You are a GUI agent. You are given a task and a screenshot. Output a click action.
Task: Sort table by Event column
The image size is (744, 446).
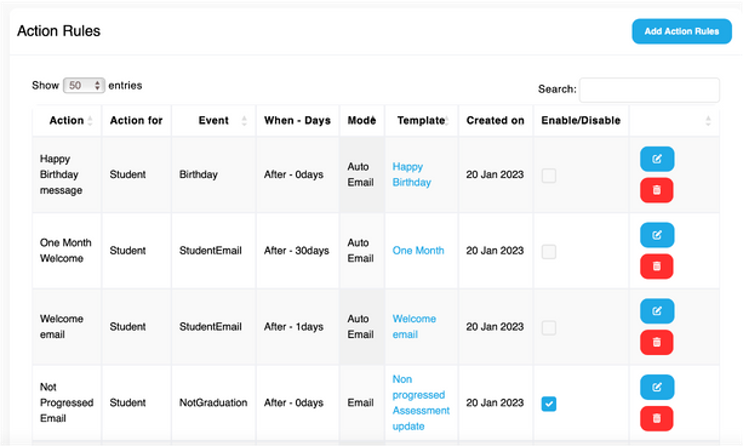[x=213, y=121]
